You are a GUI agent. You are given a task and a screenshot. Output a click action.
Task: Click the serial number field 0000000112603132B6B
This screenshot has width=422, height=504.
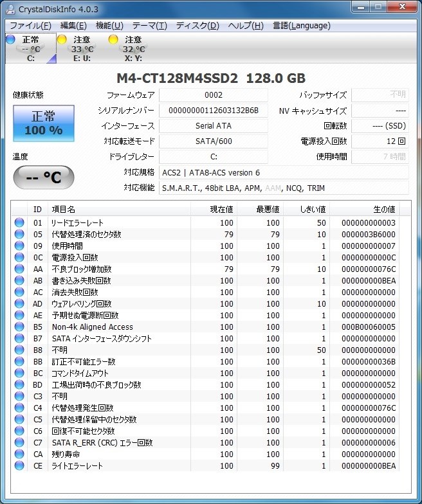point(214,111)
